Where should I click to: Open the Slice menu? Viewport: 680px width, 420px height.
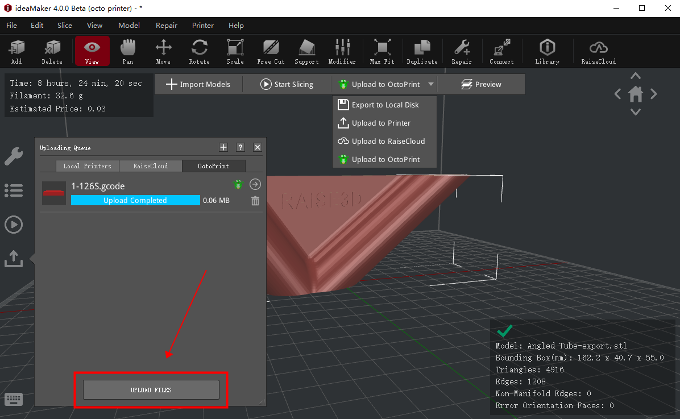[x=65, y=26]
